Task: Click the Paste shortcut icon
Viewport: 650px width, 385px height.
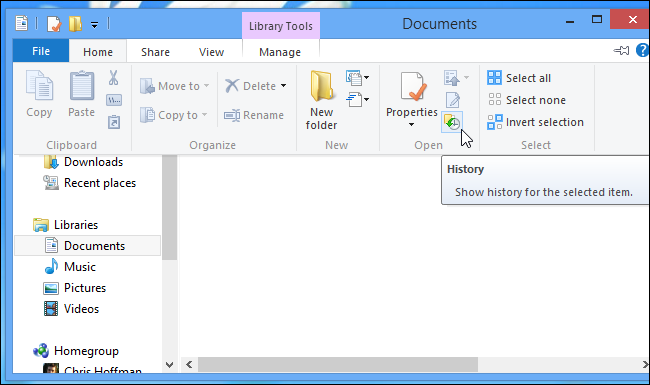Action: coord(114,122)
